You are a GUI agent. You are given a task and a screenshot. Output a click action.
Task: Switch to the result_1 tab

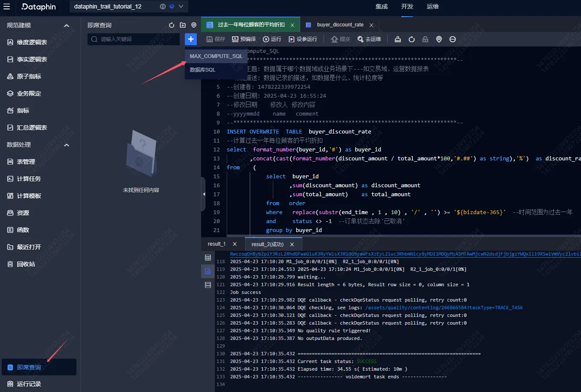tap(216, 244)
